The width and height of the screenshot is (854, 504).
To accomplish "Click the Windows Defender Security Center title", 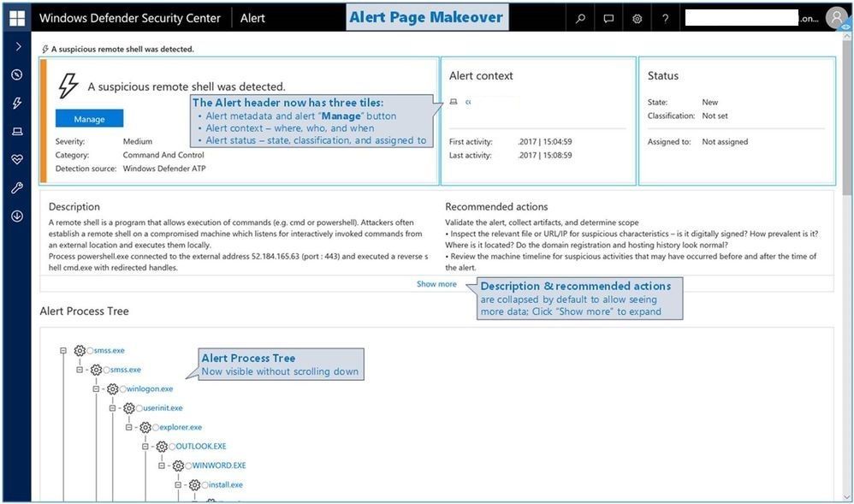I will pos(129,18).
